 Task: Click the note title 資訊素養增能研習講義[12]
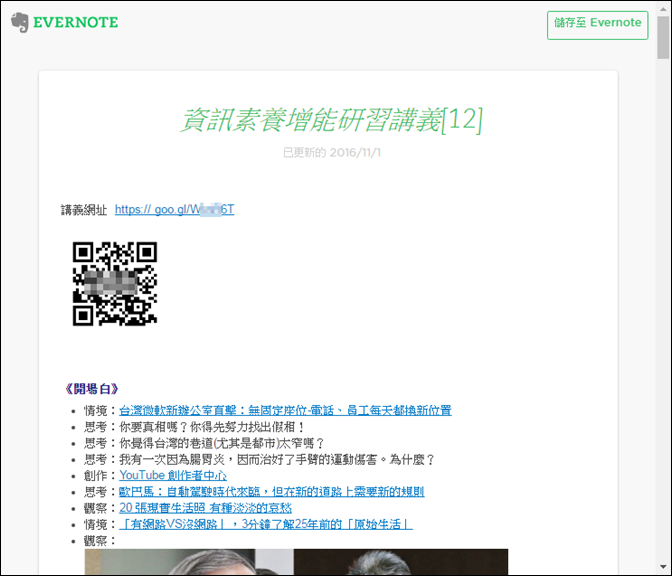331,120
